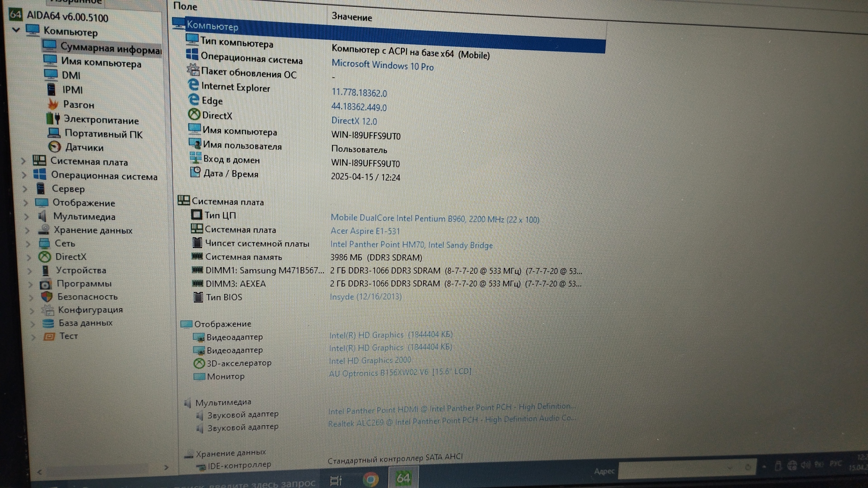Click the IPMI tree icon

[x=51, y=89]
